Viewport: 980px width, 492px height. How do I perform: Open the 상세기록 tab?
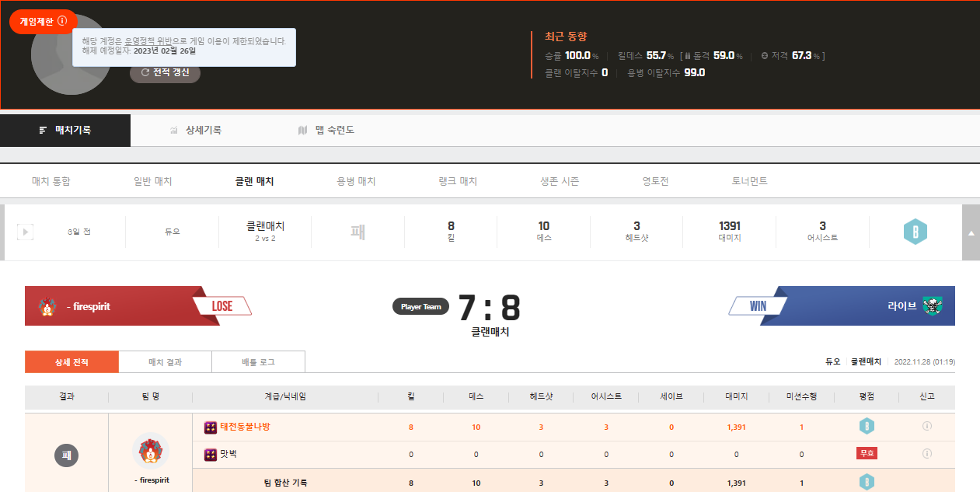196,131
